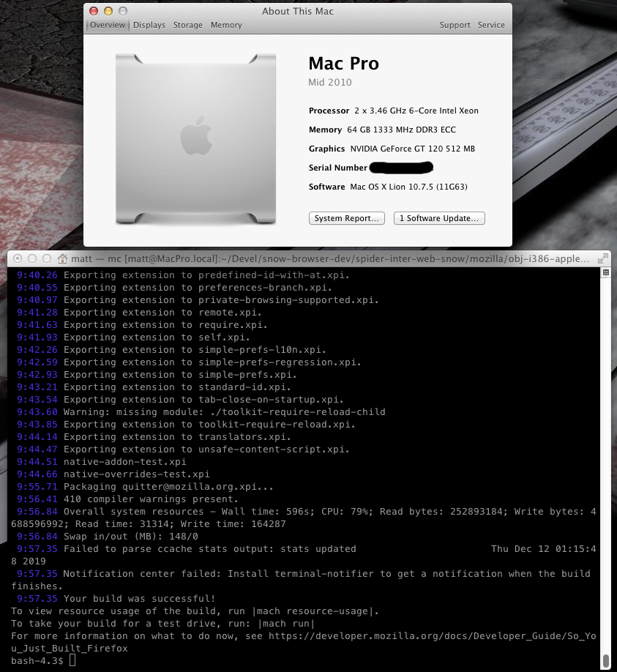Image resolution: width=617 pixels, height=672 pixels.
Task: Click the Mac Pro tower image
Action: coord(196,138)
